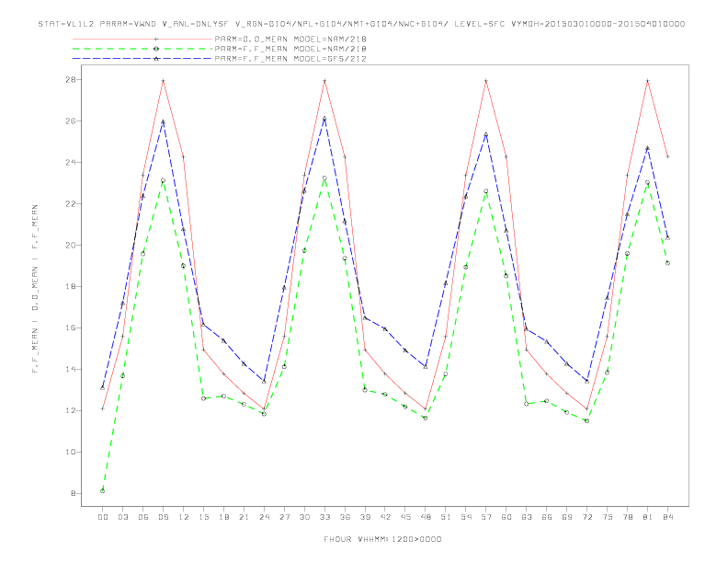Click x-axis forecast hour label 51

[446, 517]
